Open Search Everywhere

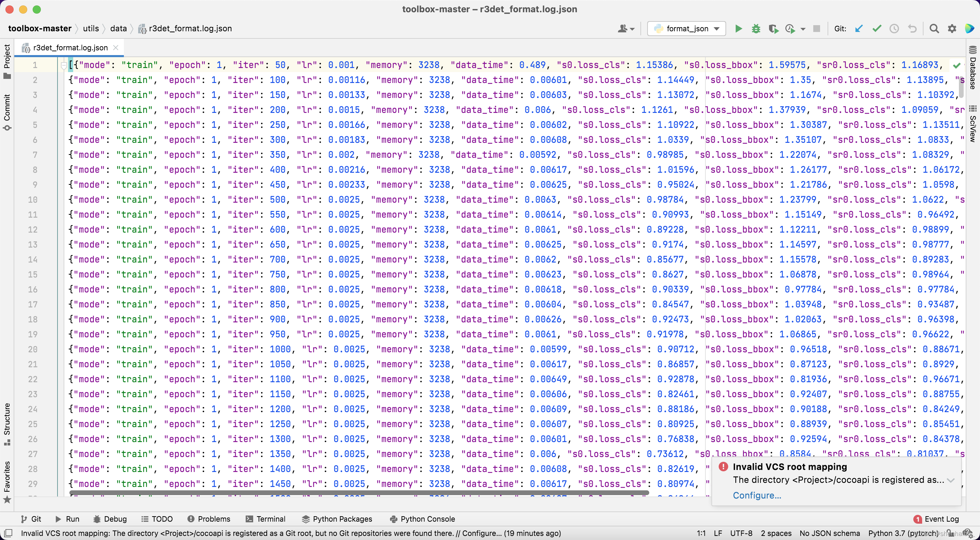[x=934, y=29]
